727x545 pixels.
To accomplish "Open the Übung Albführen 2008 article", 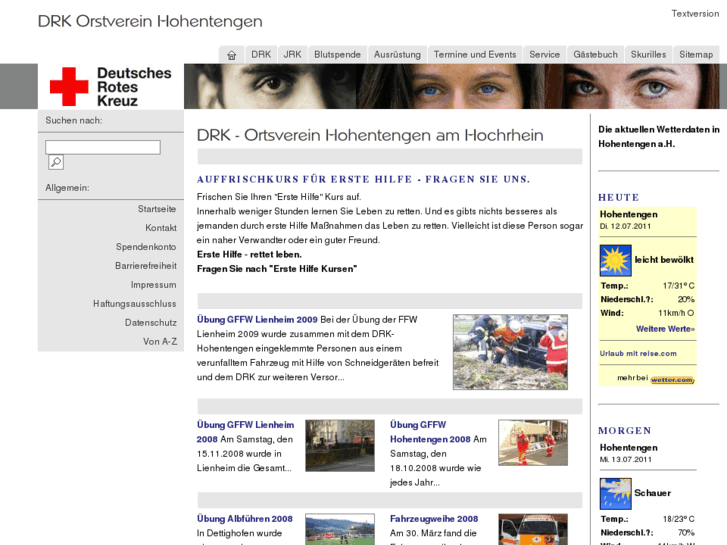I will [244, 519].
